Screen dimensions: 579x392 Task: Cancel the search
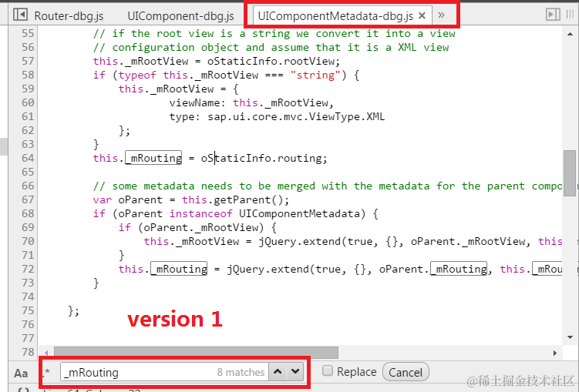(406, 372)
